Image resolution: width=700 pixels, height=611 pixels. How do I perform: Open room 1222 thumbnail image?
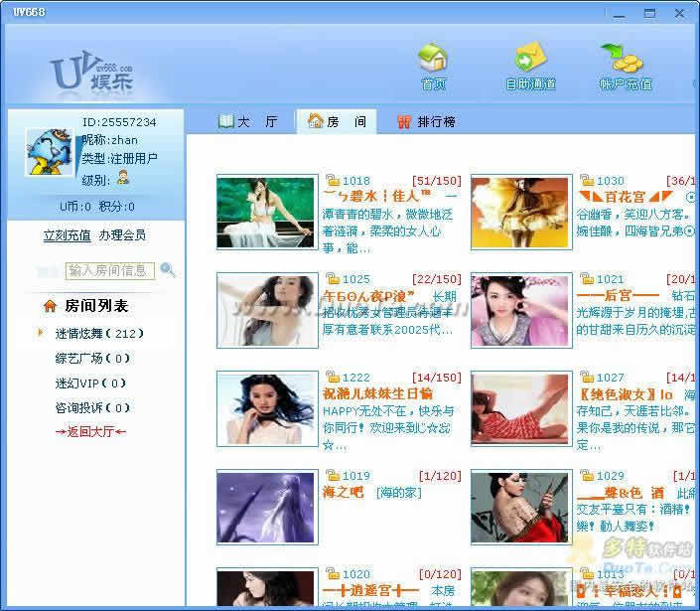click(267, 408)
